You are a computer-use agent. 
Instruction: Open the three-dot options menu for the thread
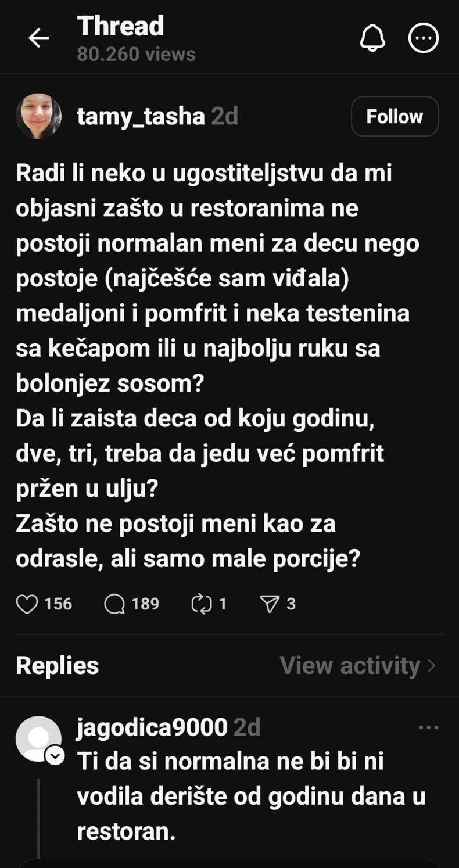424,38
